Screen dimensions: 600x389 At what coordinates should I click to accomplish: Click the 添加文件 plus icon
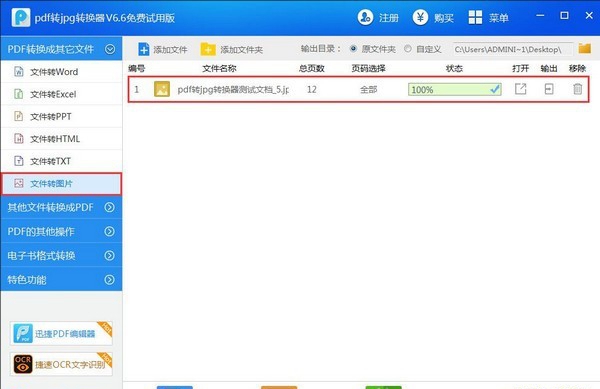pyautogui.click(x=144, y=49)
